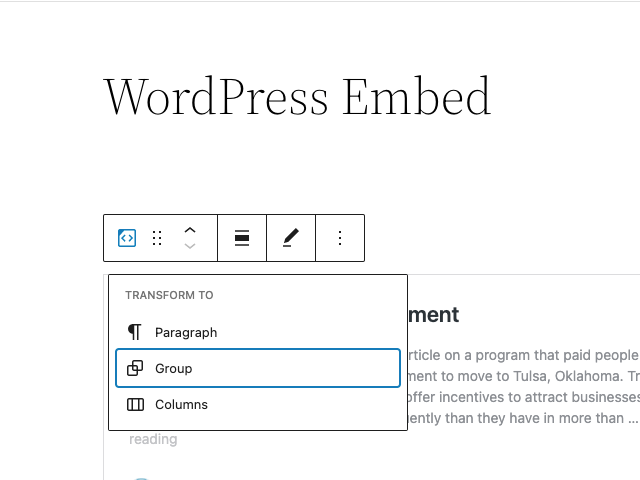Move block up with the up chevron
Screen dimensions: 640x480
pyautogui.click(x=190, y=230)
